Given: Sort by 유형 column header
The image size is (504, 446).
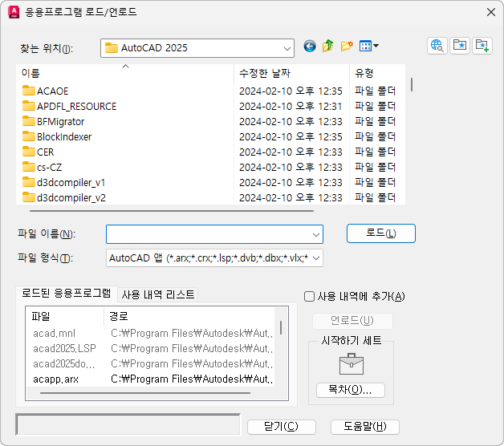Looking at the screenshot, I should (x=377, y=73).
